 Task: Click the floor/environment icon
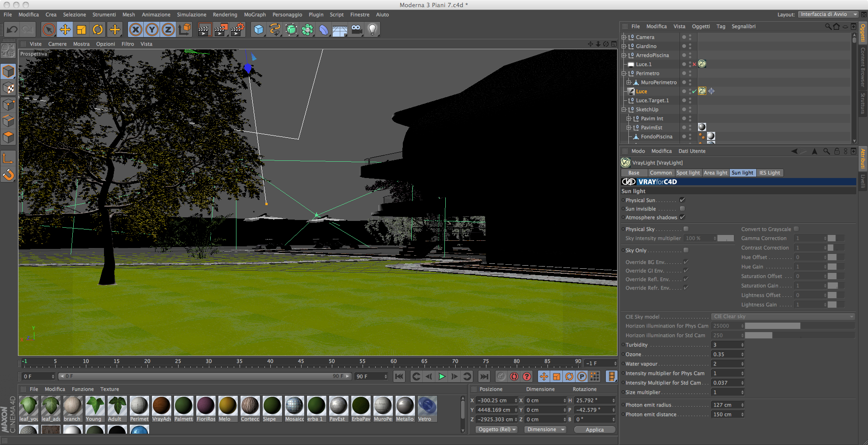340,30
